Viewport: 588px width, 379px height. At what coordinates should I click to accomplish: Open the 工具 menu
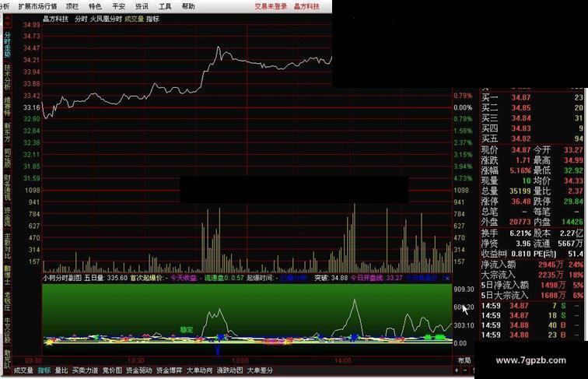coord(165,6)
